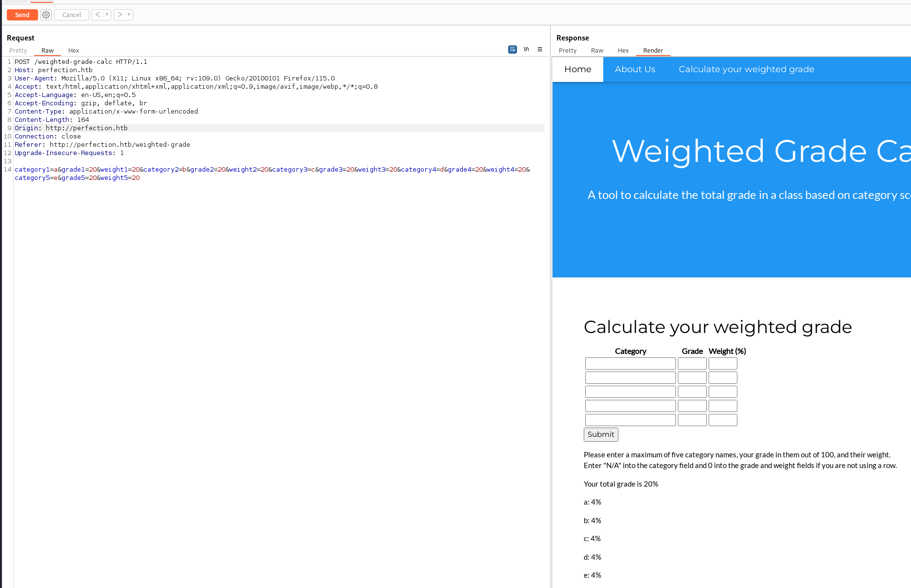Click the orange Send button
The width and height of the screenshot is (911, 588).
click(x=22, y=15)
